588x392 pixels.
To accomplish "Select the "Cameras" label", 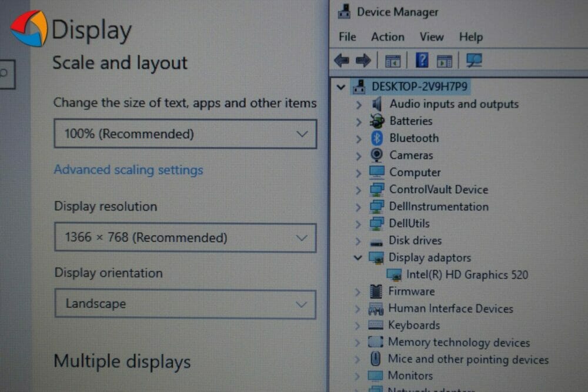I will (x=411, y=155).
